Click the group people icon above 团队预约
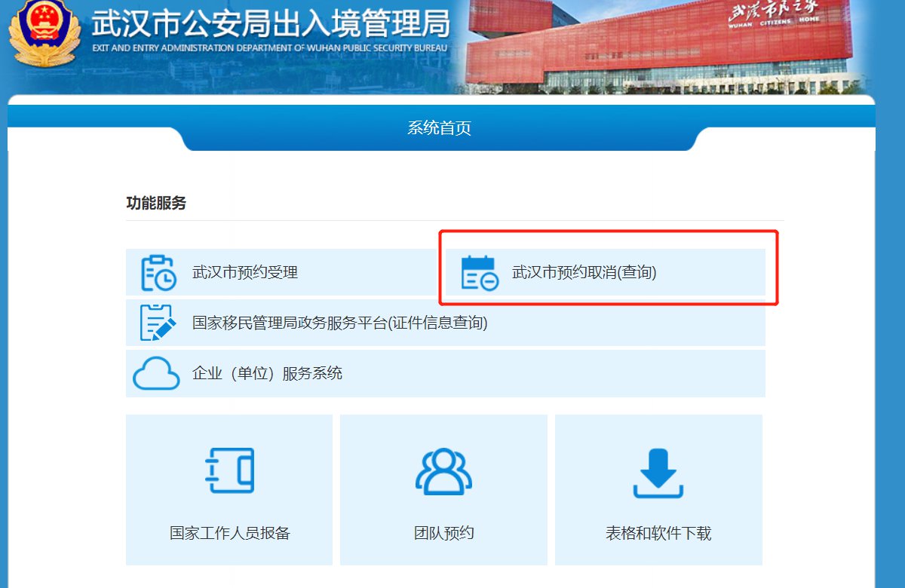 click(x=443, y=470)
